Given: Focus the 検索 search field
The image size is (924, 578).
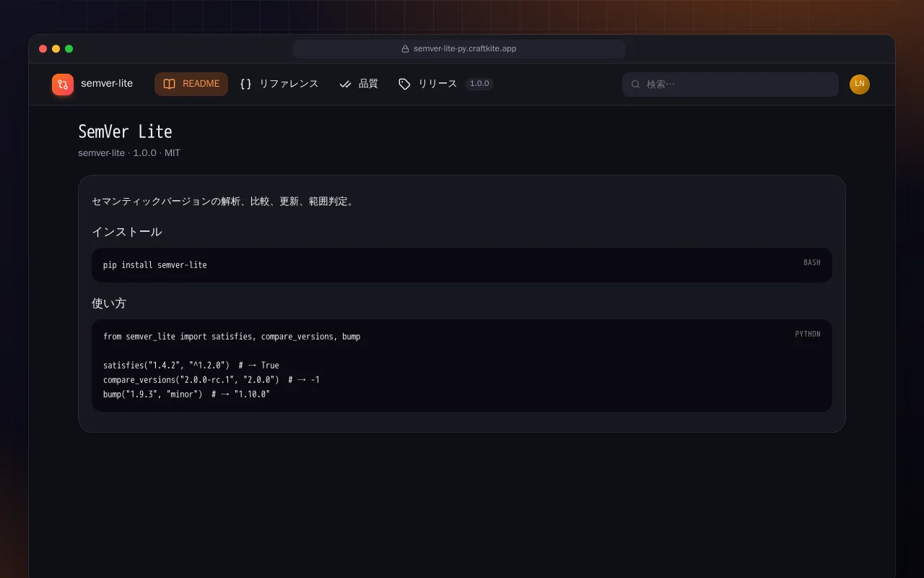Looking at the screenshot, I should [731, 85].
